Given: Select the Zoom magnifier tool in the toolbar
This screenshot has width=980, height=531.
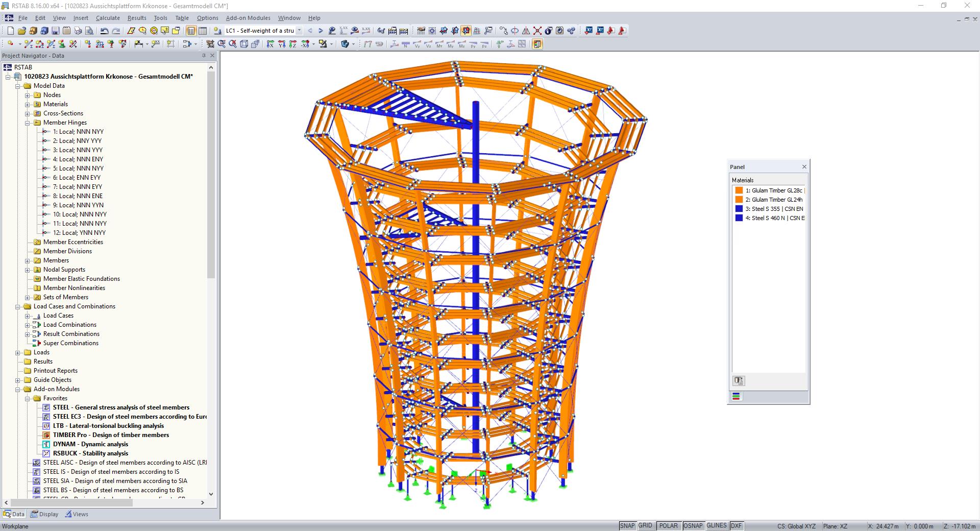Looking at the screenshot, I should [x=220, y=44].
